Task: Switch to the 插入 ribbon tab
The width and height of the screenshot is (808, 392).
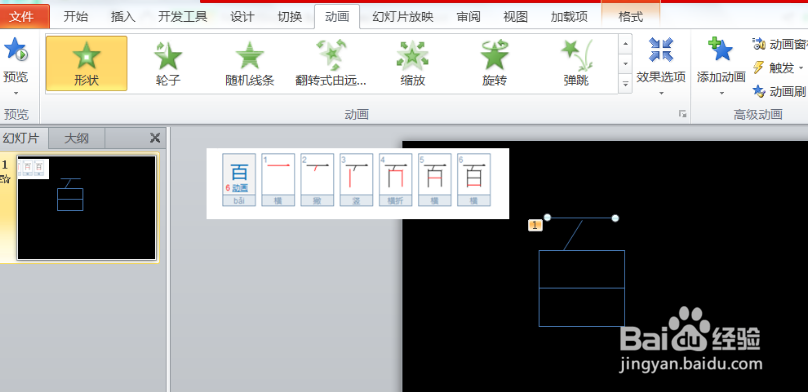Action: coord(123,16)
